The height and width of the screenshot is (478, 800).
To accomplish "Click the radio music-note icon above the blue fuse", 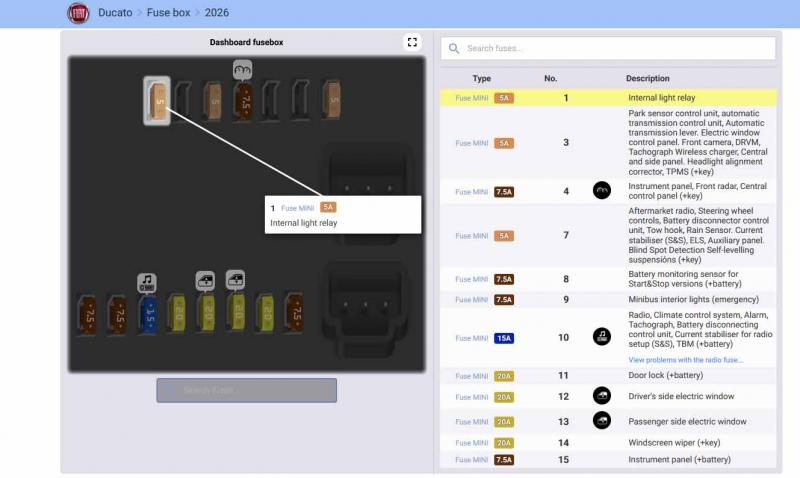I will point(147,283).
